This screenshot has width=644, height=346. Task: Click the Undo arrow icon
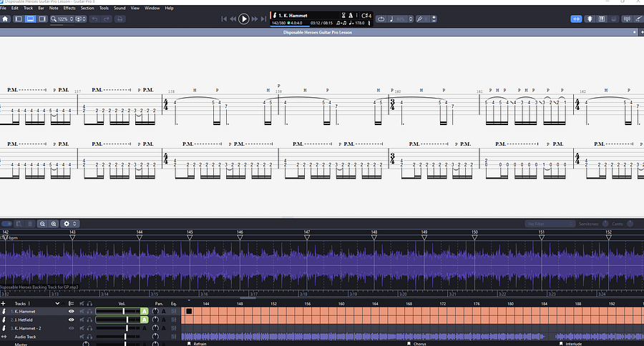(x=95, y=19)
